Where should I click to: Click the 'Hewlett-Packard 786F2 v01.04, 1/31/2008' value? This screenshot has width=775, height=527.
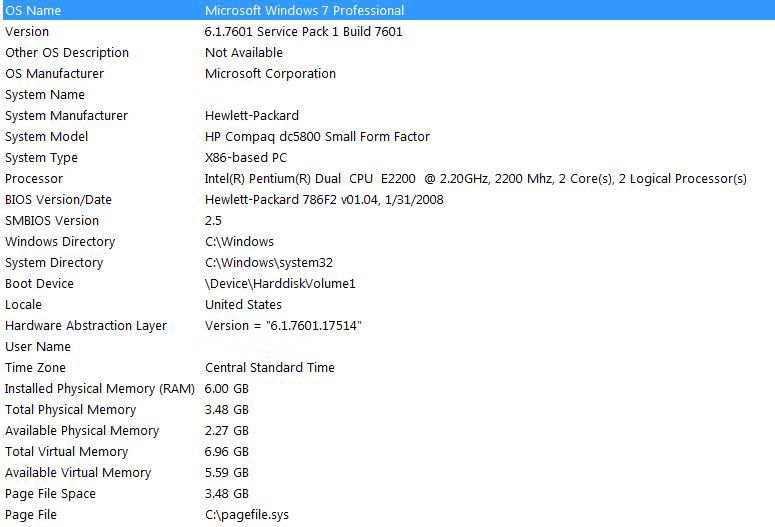[324, 200]
